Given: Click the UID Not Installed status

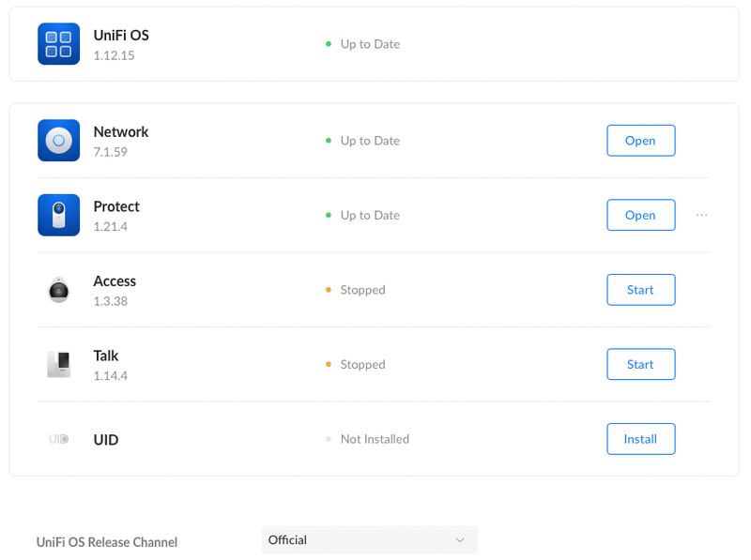Looking at the screenshot, I should [x=374, y=439].
